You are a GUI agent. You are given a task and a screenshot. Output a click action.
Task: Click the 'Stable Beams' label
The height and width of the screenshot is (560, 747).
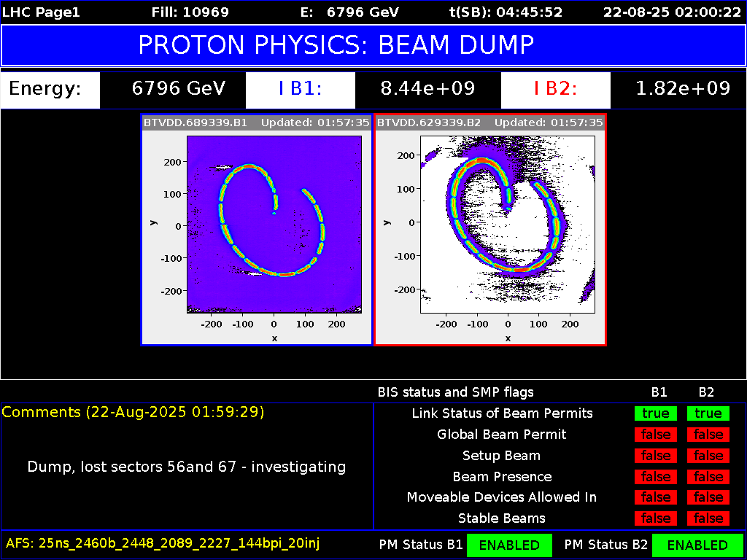(x=502, y=518)
